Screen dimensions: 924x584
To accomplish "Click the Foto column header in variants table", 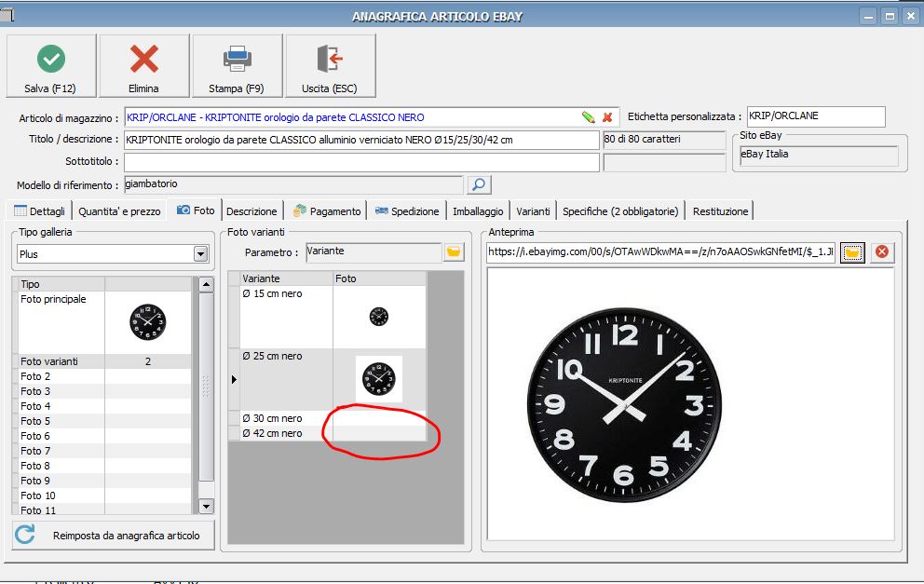I will (x=379, y=278).
